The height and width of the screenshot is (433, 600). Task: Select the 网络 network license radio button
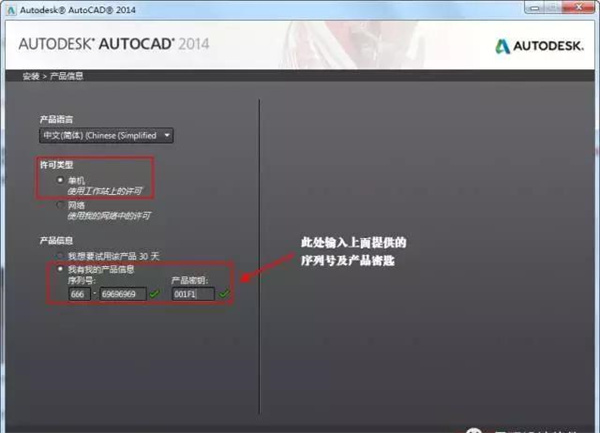[x=60, y=205]
